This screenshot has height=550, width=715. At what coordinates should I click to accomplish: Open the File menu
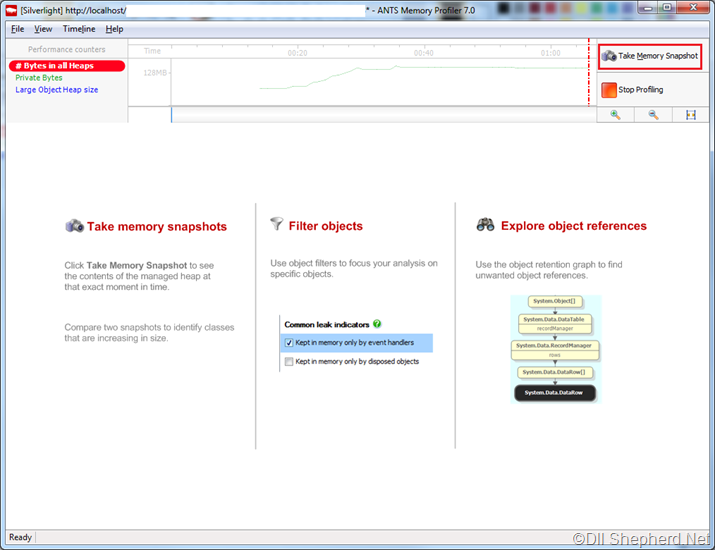point(17,29)
